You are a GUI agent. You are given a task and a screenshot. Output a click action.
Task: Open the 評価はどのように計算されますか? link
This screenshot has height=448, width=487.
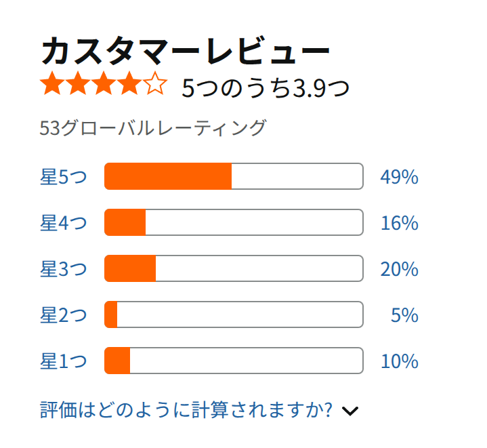186,409
